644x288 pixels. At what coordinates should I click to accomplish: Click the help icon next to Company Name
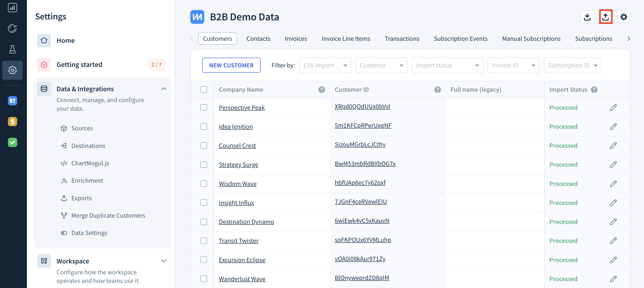(322, 90)
